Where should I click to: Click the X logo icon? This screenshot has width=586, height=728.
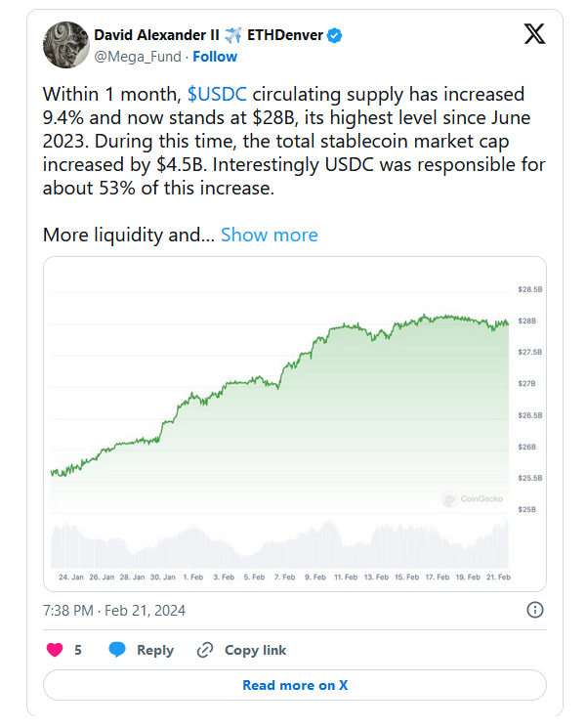coord(535,34)
